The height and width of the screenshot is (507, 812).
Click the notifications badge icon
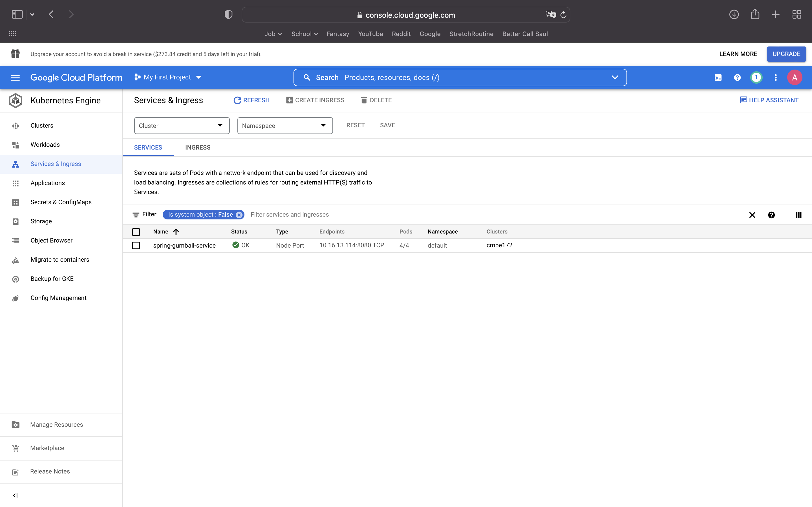coord(756,77)
